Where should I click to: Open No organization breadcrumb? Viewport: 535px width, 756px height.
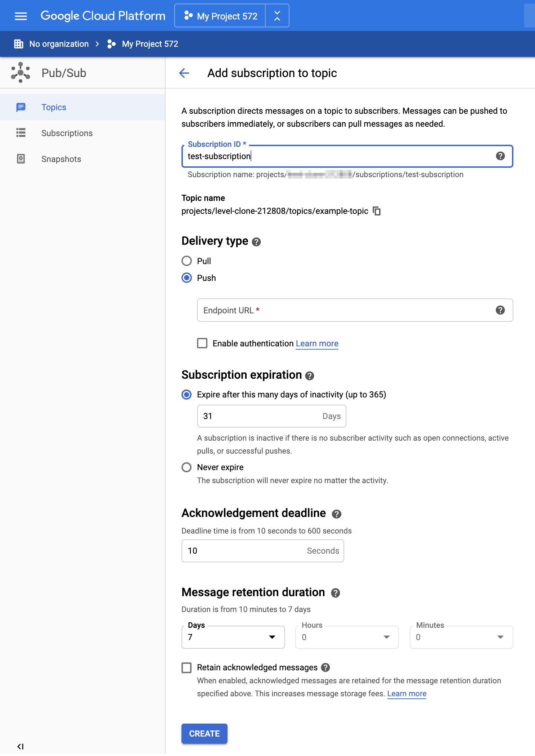point(59,44)
